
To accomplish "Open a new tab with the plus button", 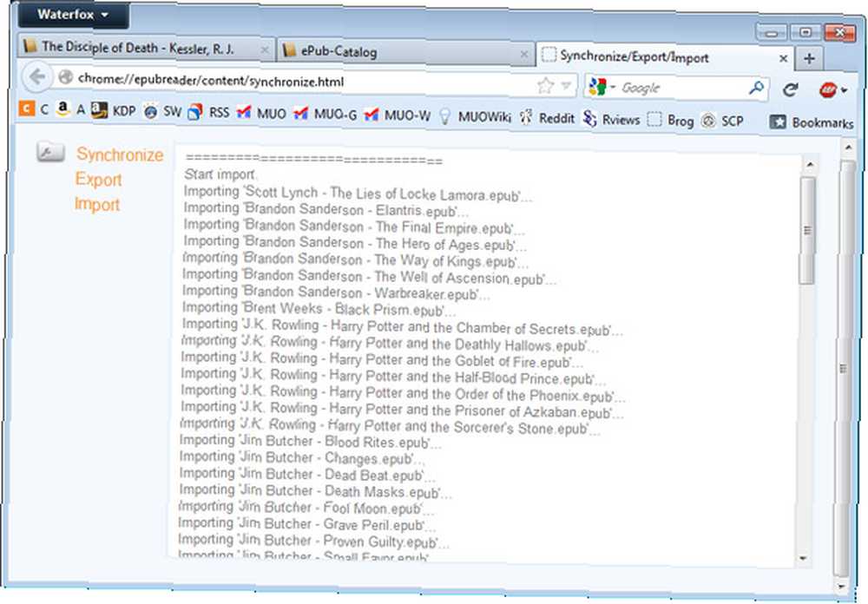I will coord(809,58).
